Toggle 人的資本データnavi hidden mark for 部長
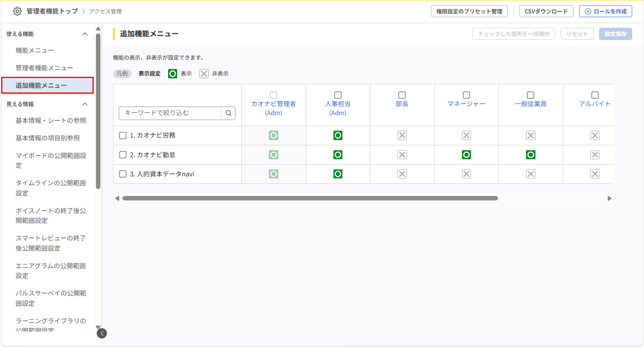Screen dimensions: 644x347 [x=402, y=174]
